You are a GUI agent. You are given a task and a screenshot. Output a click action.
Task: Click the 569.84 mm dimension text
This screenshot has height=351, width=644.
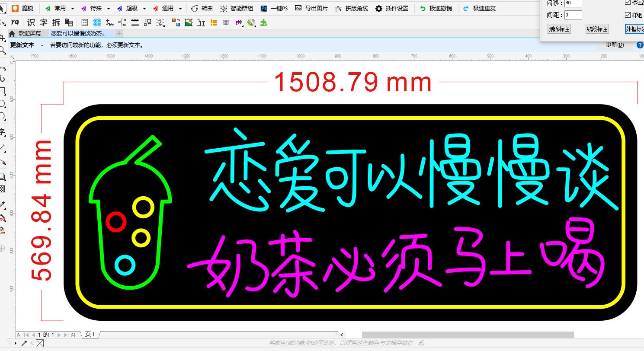[42, 211]
